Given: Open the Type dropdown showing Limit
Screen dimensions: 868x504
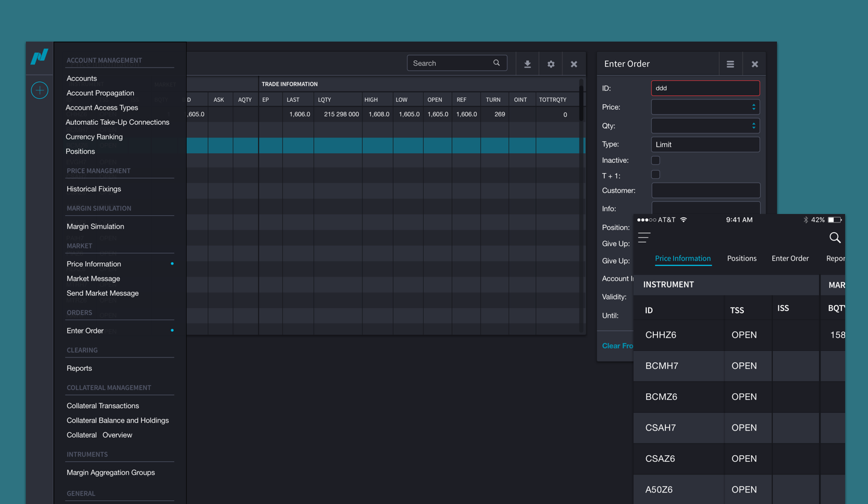Looking at the screenshot, I should (705, 145).
